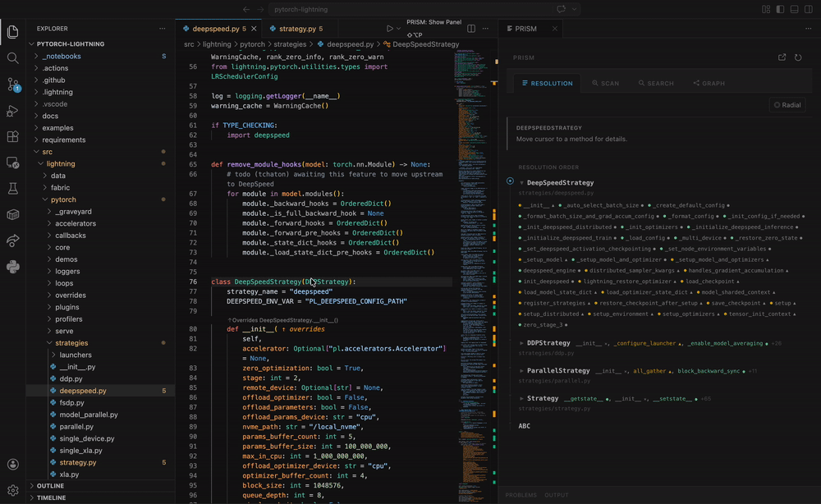Open the Search view in activity bar

point(12,58)
